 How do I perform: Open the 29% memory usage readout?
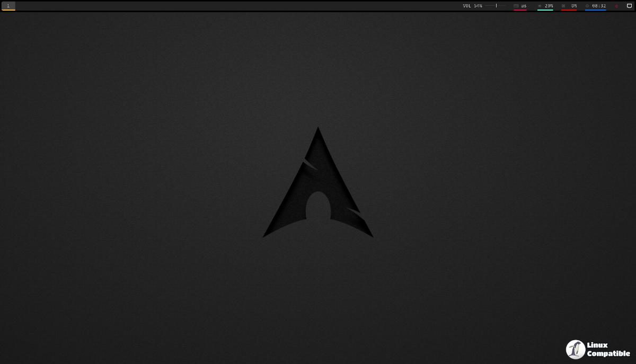point(549,6)
